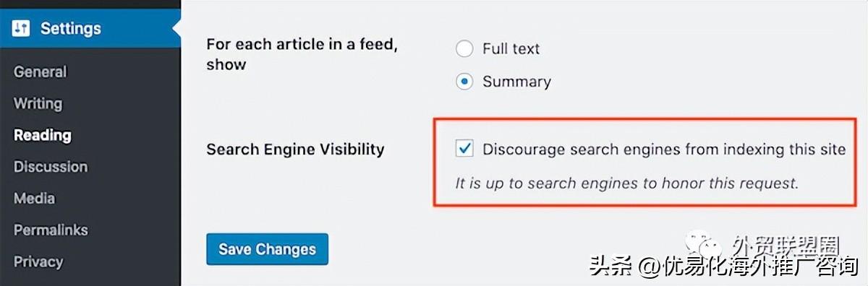Screen dimensions: 868x286
Task: Click the 'Summary' option label
Action: tap(516, 82)
